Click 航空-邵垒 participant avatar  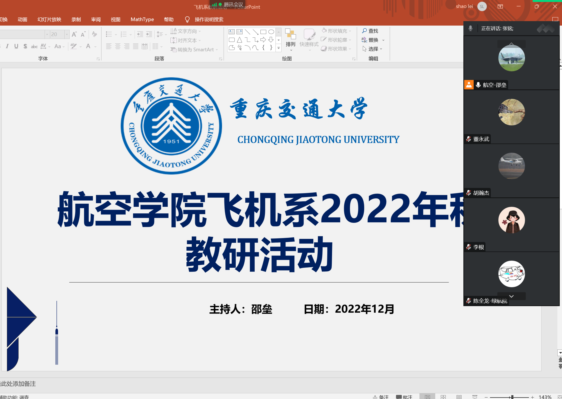click(x=511, y=58)
